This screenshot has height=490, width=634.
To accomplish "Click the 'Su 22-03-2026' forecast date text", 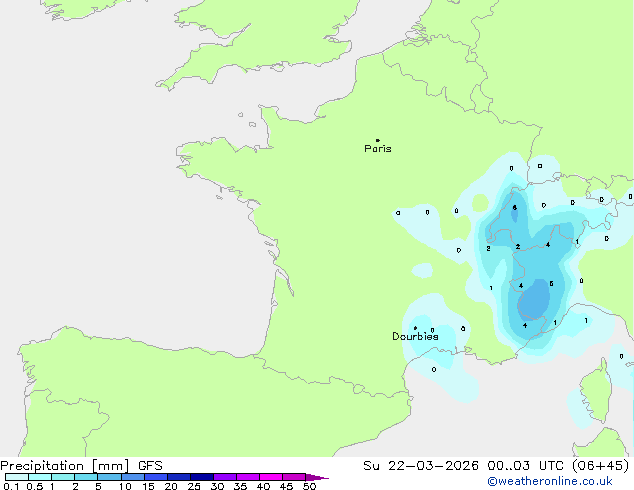I will pyautogui.click(x=421, y=466).
